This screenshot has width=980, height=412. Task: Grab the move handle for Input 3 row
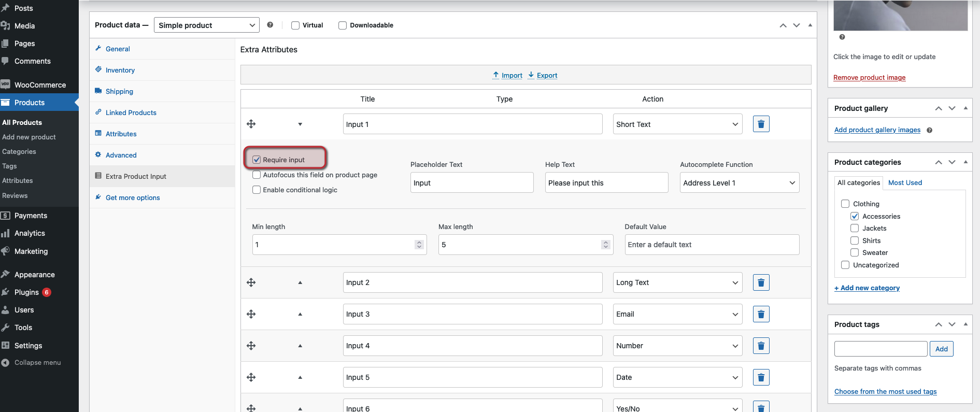(251, 314)
